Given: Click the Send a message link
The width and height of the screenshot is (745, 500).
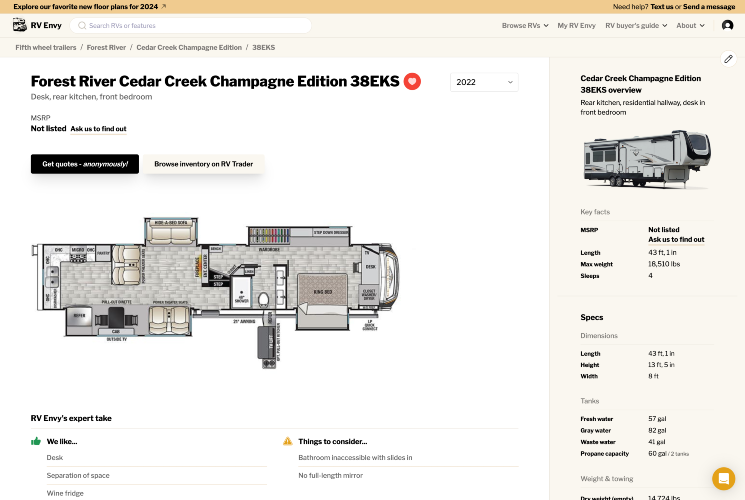Looking at the screenshot, I should tap(709, 7).
